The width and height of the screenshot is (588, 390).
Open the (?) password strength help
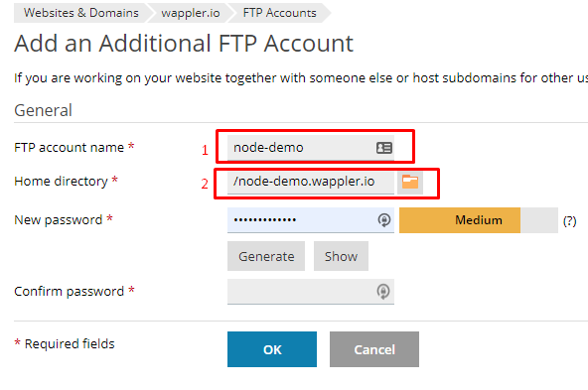click(x=569, y=221)
